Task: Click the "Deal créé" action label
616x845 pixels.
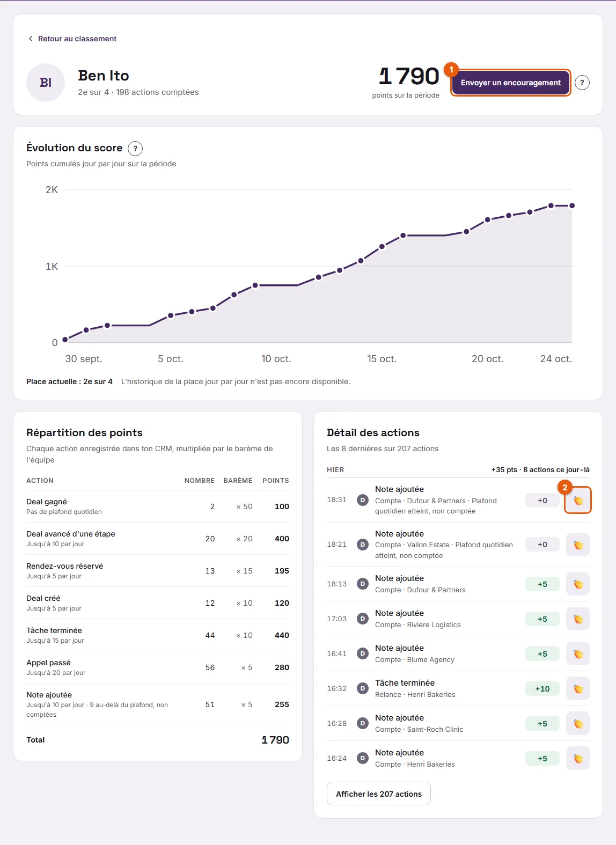Action: coord(43,598)
